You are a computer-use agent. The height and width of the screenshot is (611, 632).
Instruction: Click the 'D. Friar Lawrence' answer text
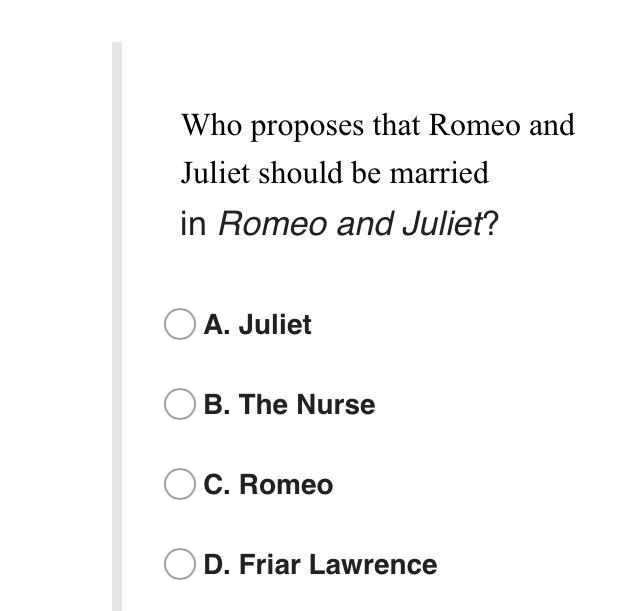pyautogui.click(x=320, y=565)
